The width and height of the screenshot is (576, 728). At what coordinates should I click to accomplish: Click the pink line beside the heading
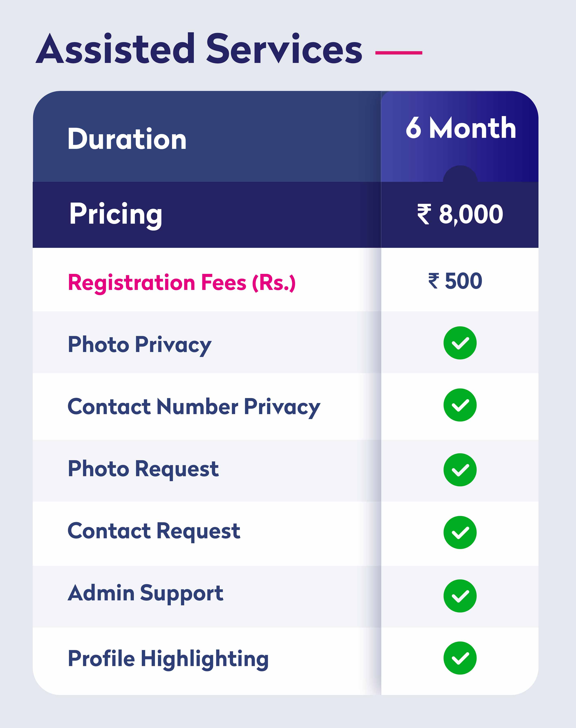tap(399, 53)
